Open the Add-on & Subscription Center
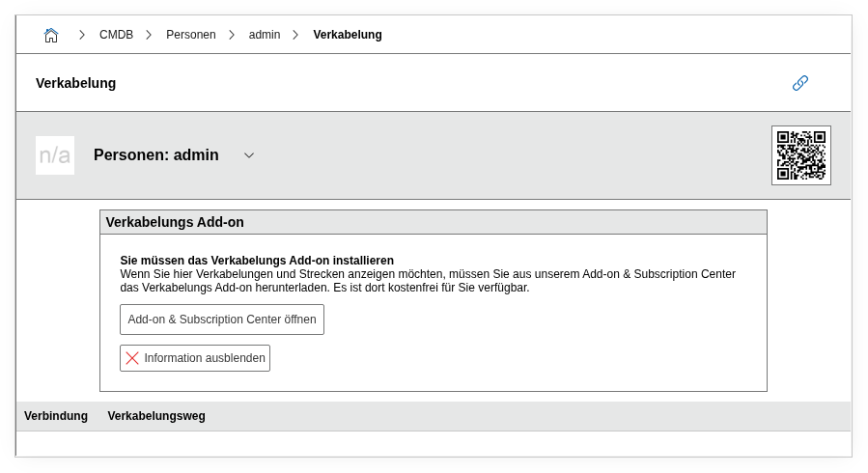868x473 pixels. click(x=221, y=320)
